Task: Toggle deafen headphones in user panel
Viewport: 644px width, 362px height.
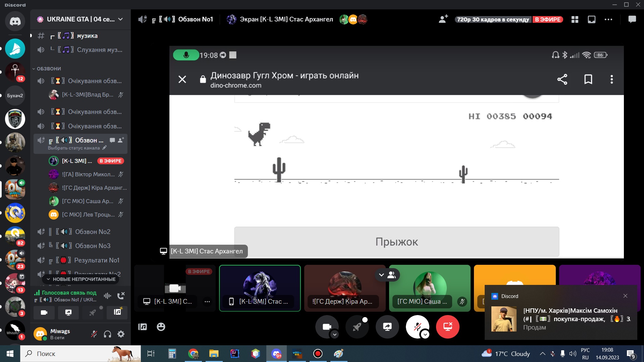Action: [x=107, y=334]
